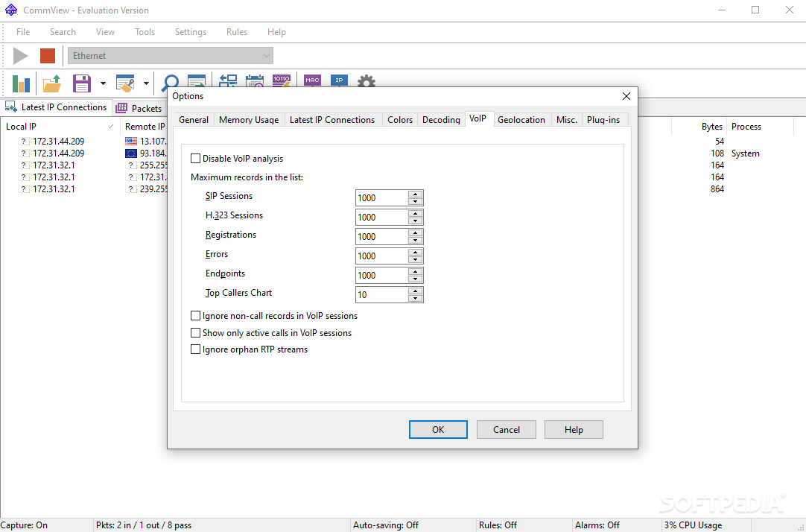Select the Memory Usage options tab

pyautogui.click(x=249, y=120)
